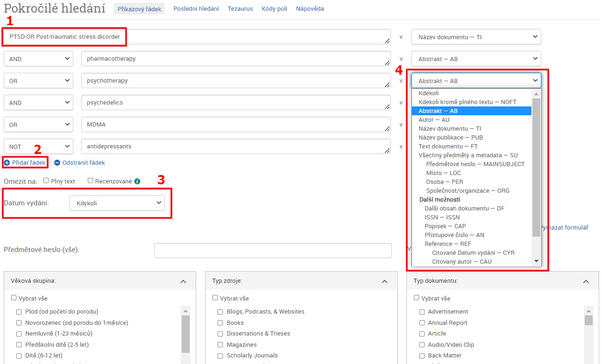Check Vybrat vše under Typ zdroje
Viewport: 602px width, 364px height.
[215, 298]
